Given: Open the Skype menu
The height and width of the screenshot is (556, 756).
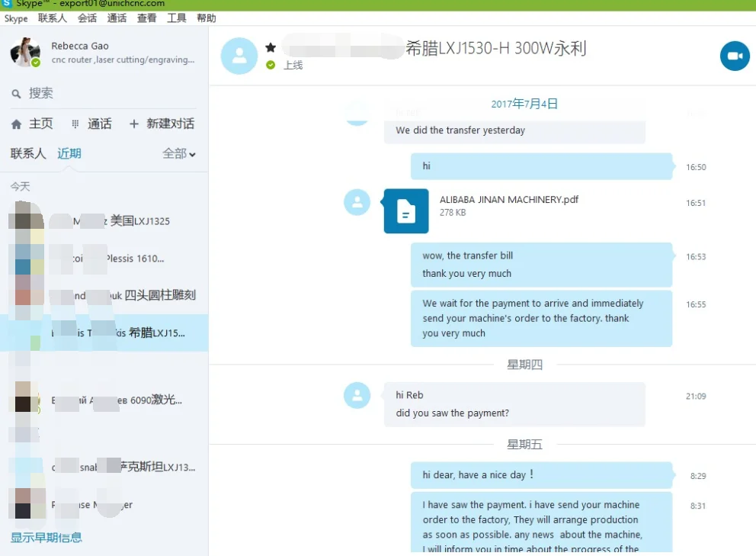Looking at the screenshot, I should (16, 18).
